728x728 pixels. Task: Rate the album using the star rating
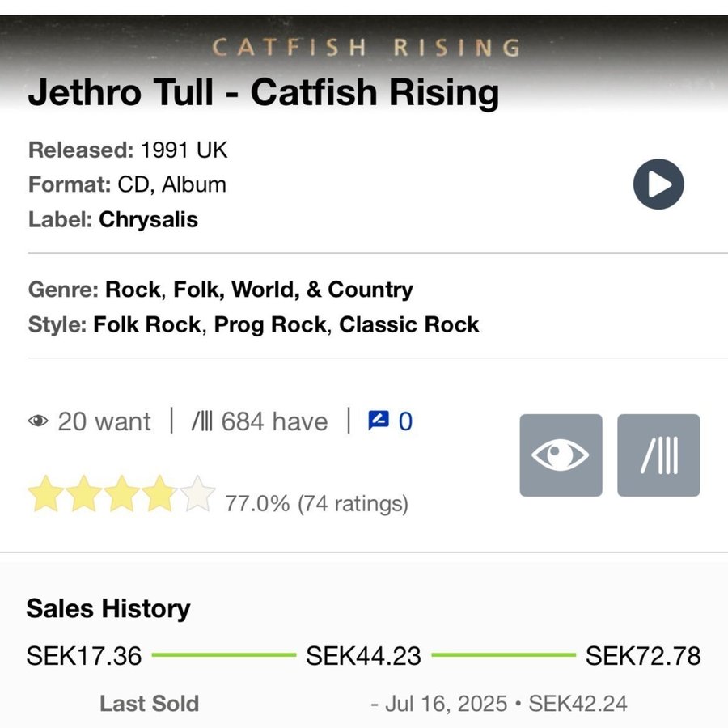click(122, 494)
